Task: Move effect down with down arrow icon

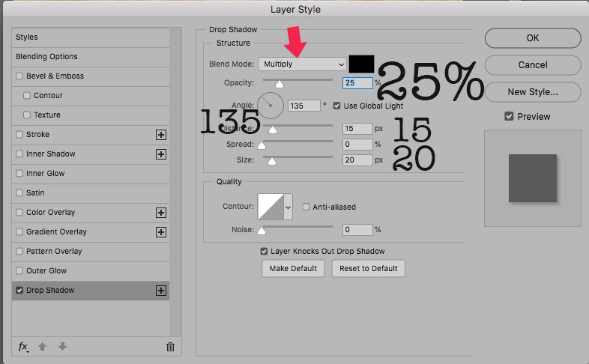Action: click(x=62, y=346)
